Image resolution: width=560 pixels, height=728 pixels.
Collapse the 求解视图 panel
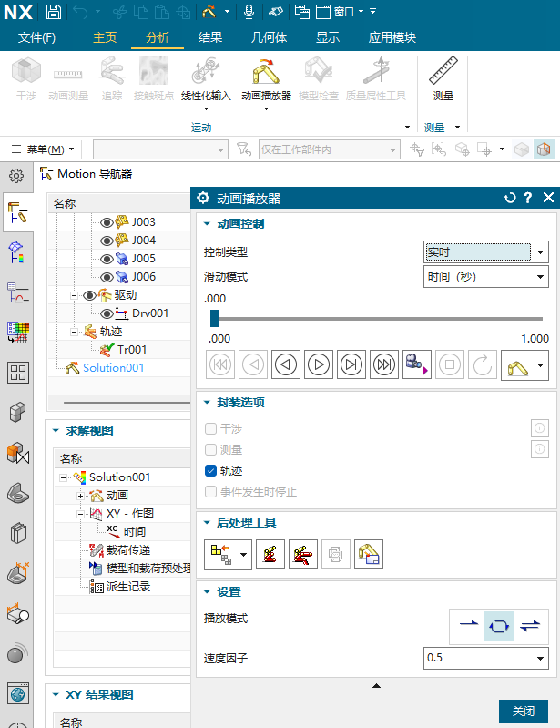pyautogui.click(x=56, y=431)
